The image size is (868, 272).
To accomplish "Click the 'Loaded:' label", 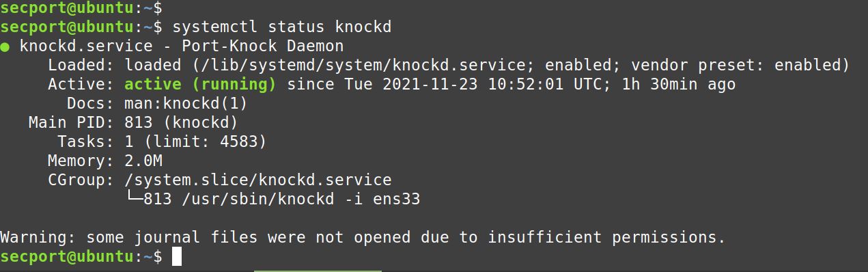I will tap(81, 66).
